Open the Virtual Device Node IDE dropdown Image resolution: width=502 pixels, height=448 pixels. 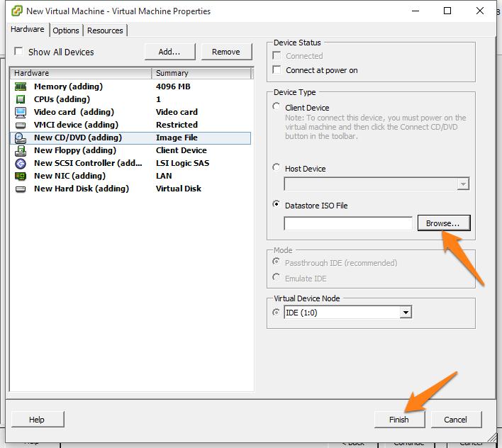406,313
